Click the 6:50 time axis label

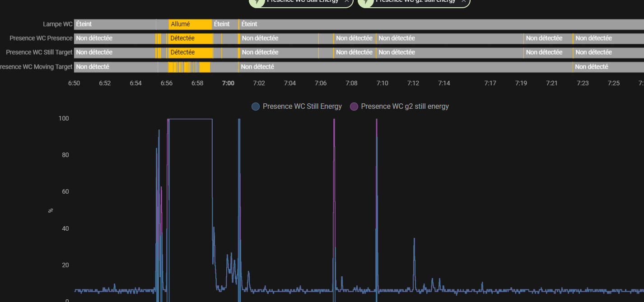tap(74, 83)
